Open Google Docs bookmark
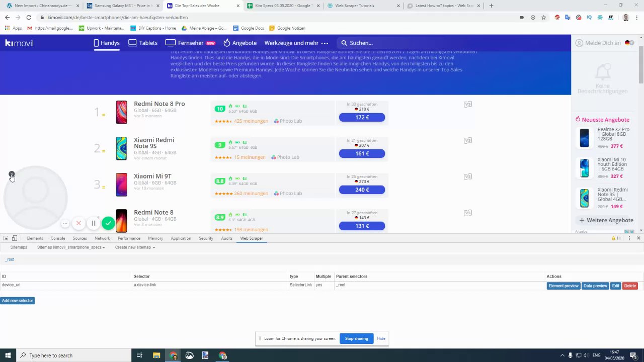 tap(248, 28)
